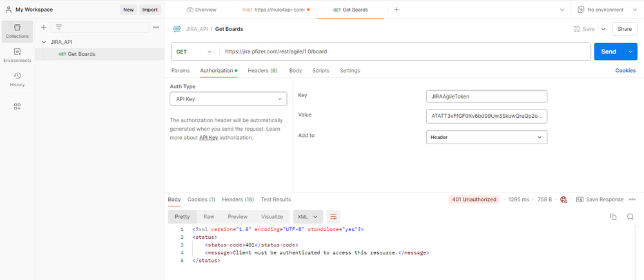Click the 758 B response size
This screenshot has height=280, width=644.
[x=545, y=200]
